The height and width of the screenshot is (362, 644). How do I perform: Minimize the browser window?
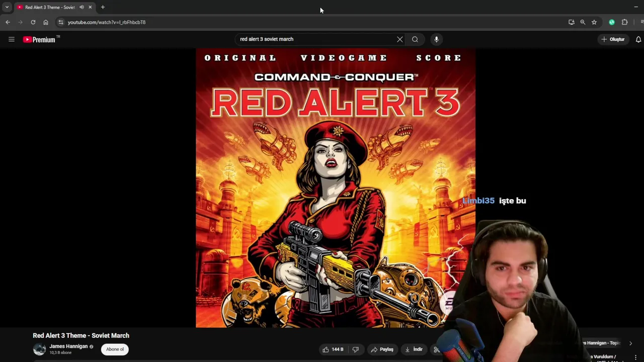pyautogui.click(x=636, y=7)
